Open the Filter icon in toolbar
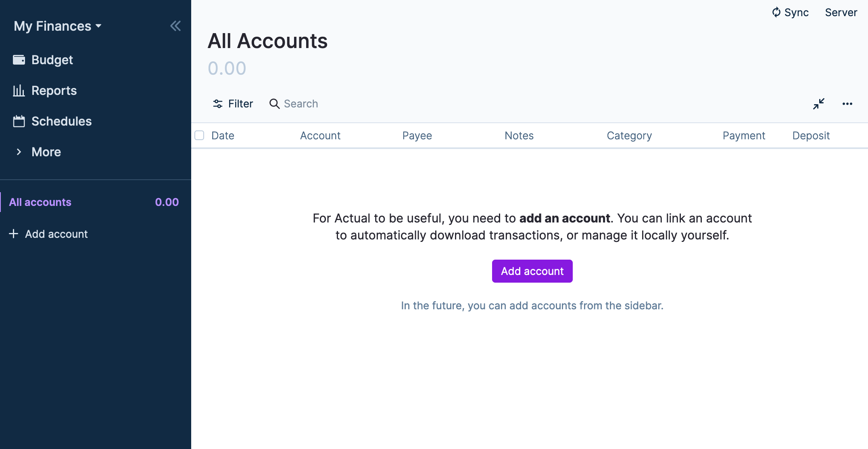868x449 pixels. click(x=218, y=104)
